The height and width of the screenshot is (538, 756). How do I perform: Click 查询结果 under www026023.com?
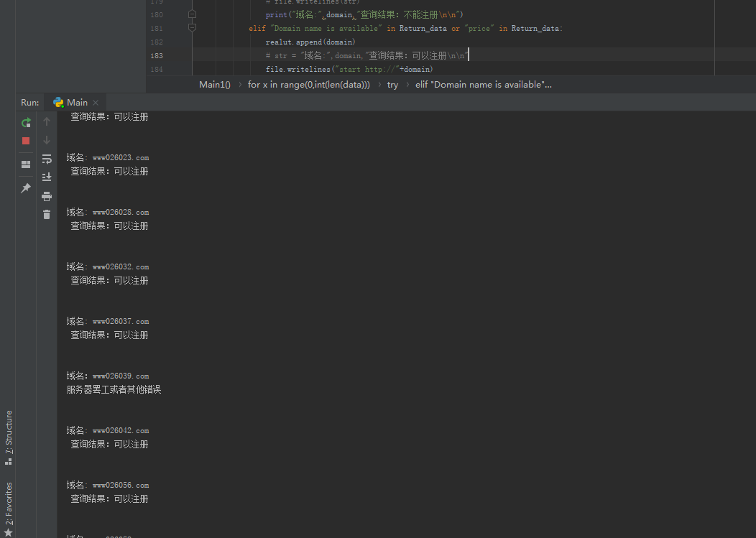109,171
